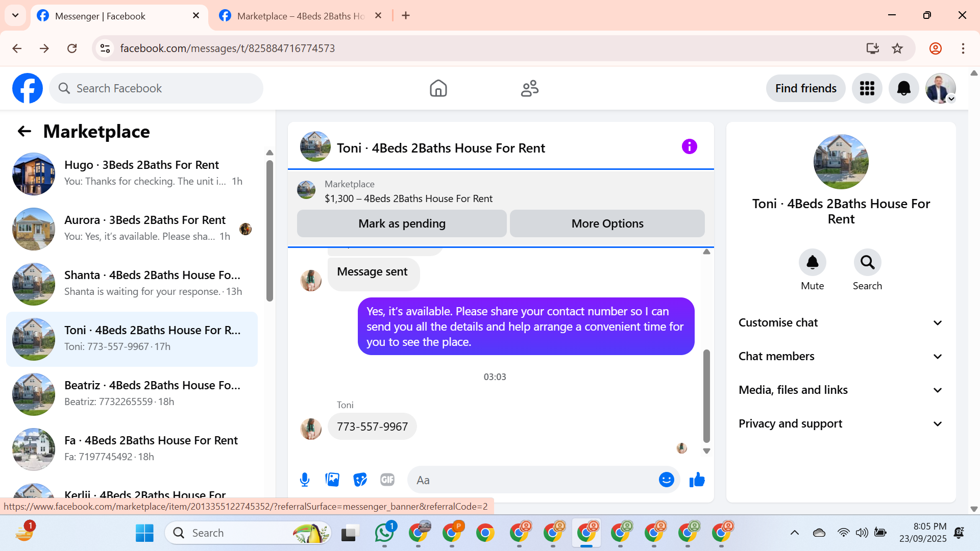
Task: Open the account profile picture menu
Action: 941,88
